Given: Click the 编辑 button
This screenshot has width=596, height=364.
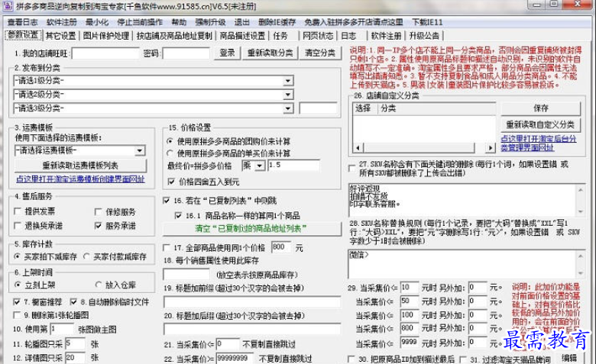Looking at the screenshot, I should (x=569, y=358).
